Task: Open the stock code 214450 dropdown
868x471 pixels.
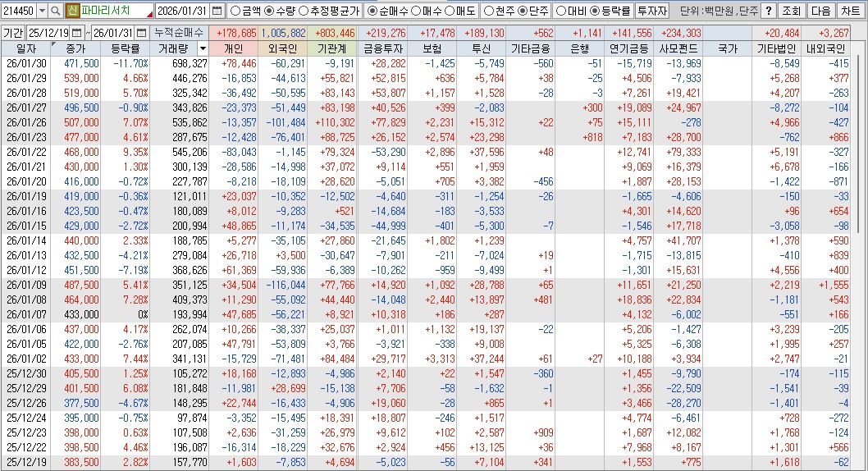Action: [42, 11]
